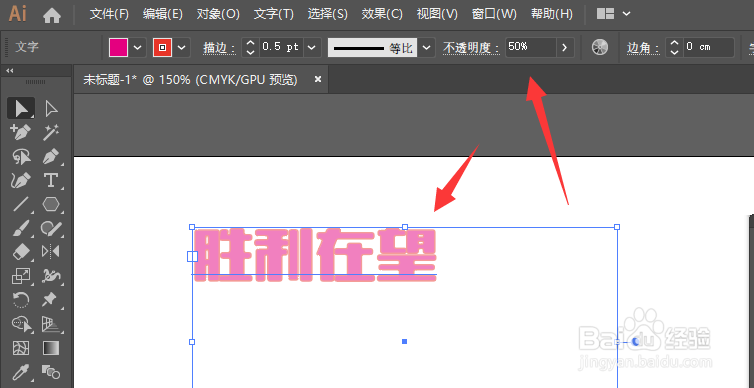Click the red stroke color swatch
This screenshot has height=388, width=754.
point(163,47)
